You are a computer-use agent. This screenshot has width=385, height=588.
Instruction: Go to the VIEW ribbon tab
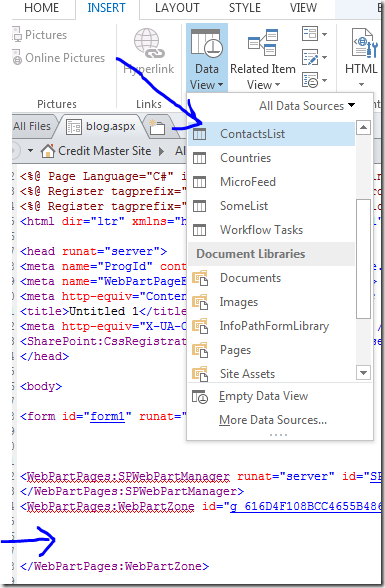(303, 8)
